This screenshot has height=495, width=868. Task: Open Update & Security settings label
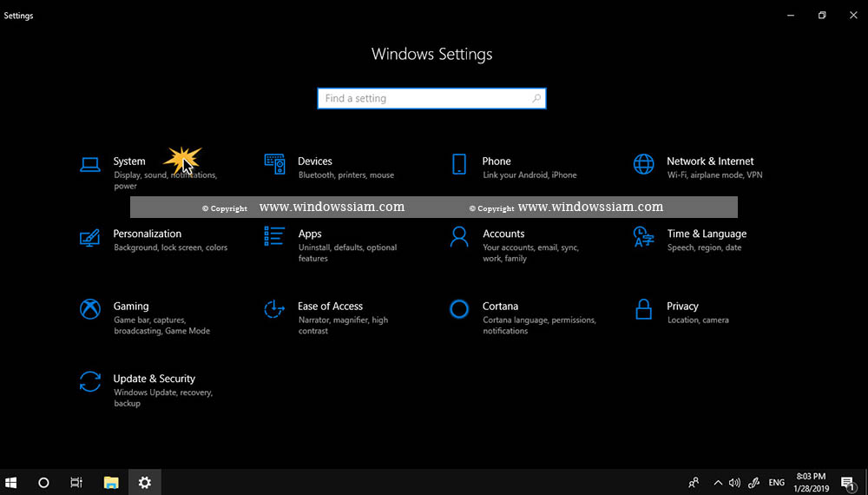point(154,379)
